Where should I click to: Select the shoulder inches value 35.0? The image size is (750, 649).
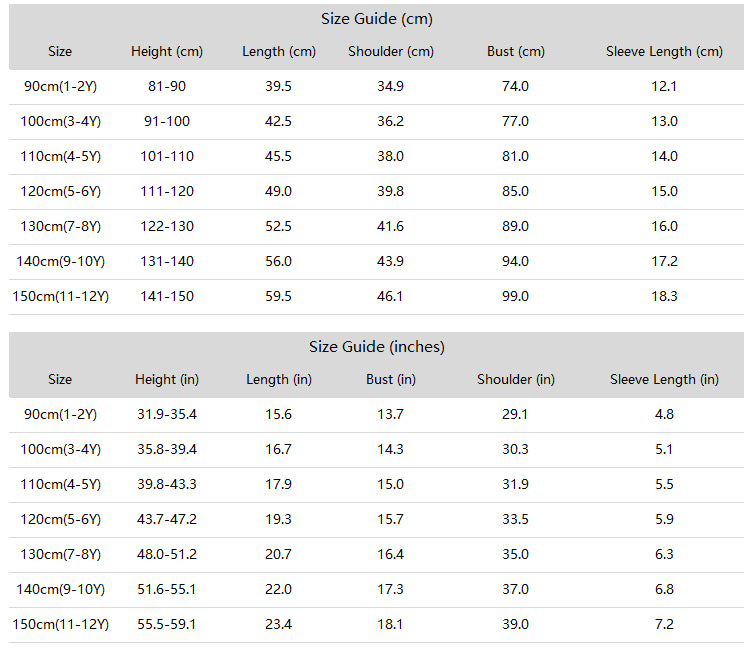pos(515,555)
